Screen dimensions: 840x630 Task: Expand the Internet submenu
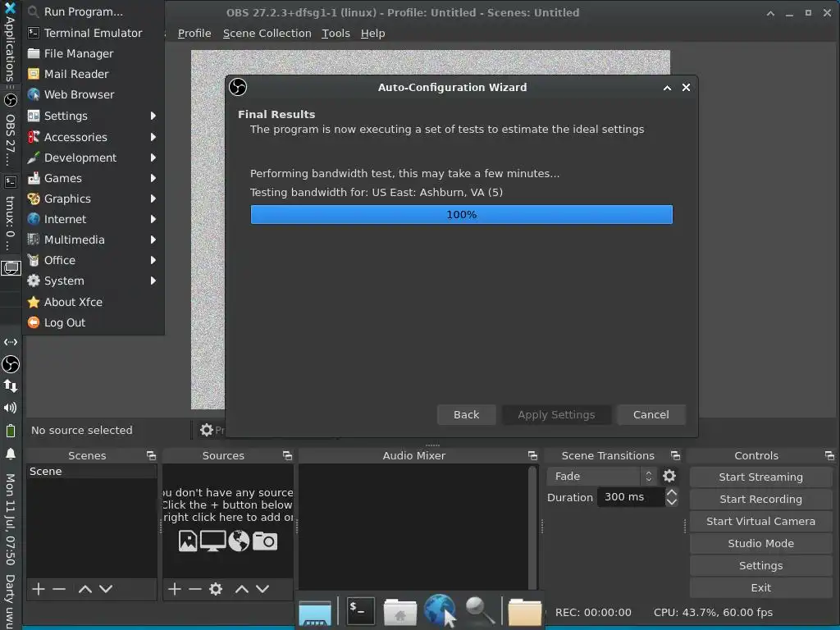(94, 218)
